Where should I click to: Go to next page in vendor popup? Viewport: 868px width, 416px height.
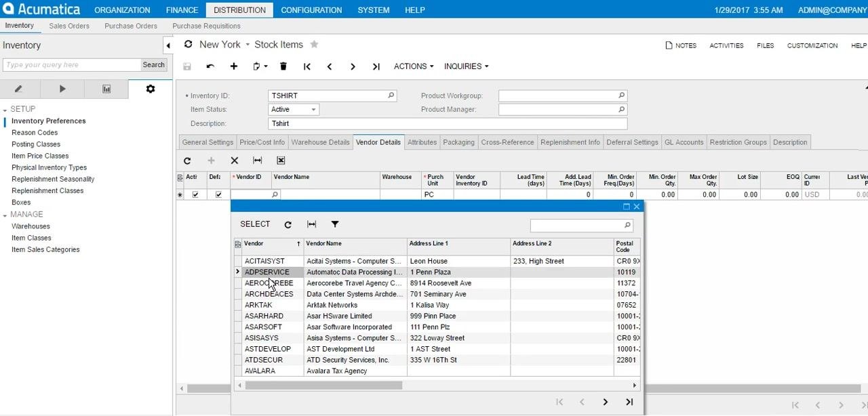606,402
